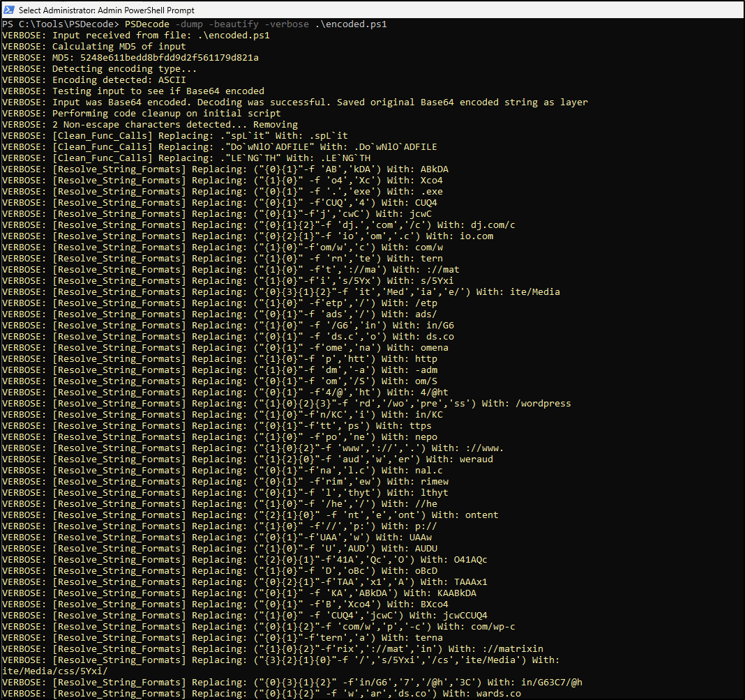Click the line ending 'With: rimew'
This screenshot has width=745, height=700.
point(225,482)
